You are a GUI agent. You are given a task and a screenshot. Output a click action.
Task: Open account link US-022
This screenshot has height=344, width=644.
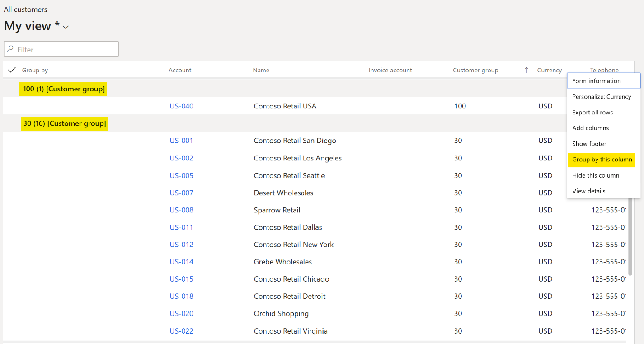182,331
